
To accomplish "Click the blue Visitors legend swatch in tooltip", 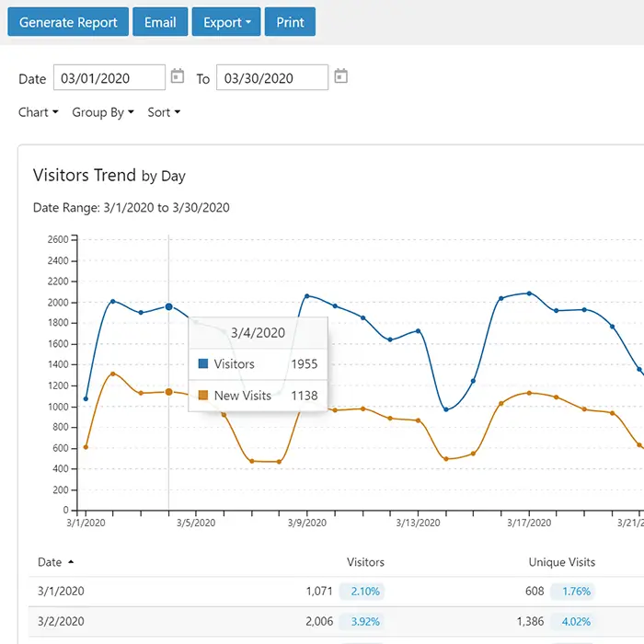I will (203, 364).
